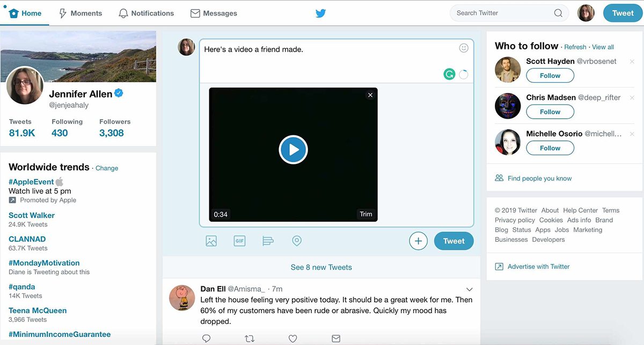This screenshot has width=644, height=345.
Task: Like Dan Ell's tweet
Action: click(292, 338)
